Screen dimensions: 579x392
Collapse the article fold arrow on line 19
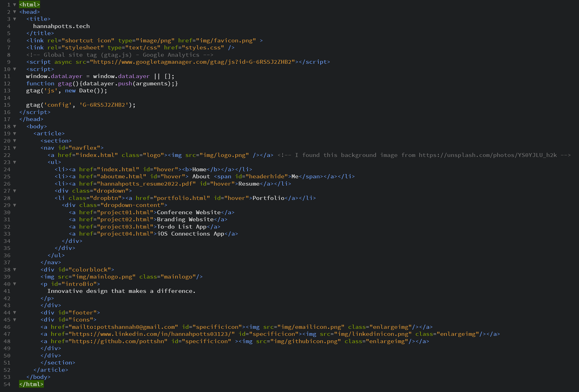click(x=14, y=134)
